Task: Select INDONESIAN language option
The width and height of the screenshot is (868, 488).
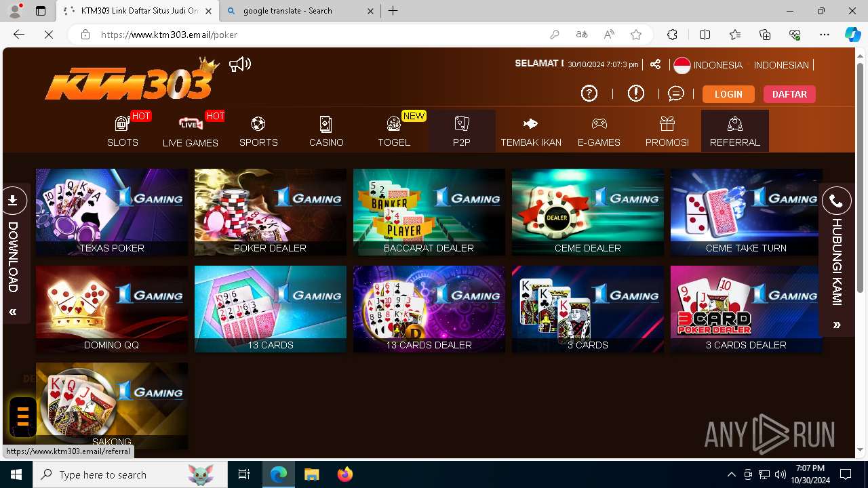Action: click(x=781, y=65)
